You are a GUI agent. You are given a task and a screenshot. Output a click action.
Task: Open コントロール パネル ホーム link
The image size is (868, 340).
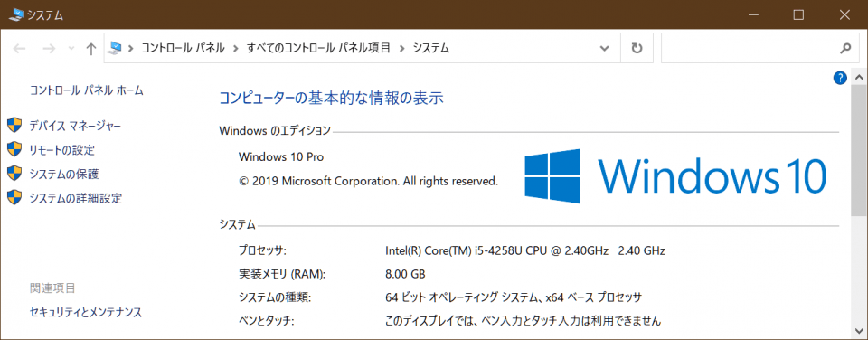coord(87,90)
